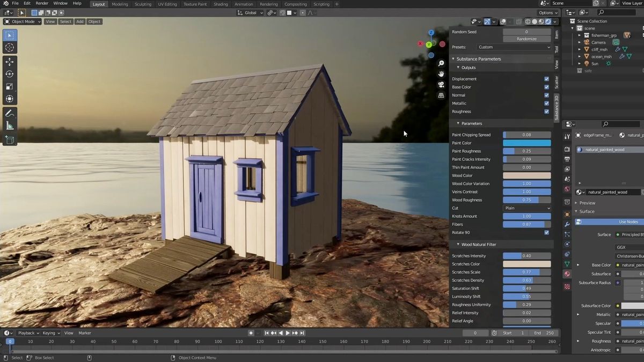
Task: Toggle the Rotate 90 checkbox
Action: [x=546, y=232]
